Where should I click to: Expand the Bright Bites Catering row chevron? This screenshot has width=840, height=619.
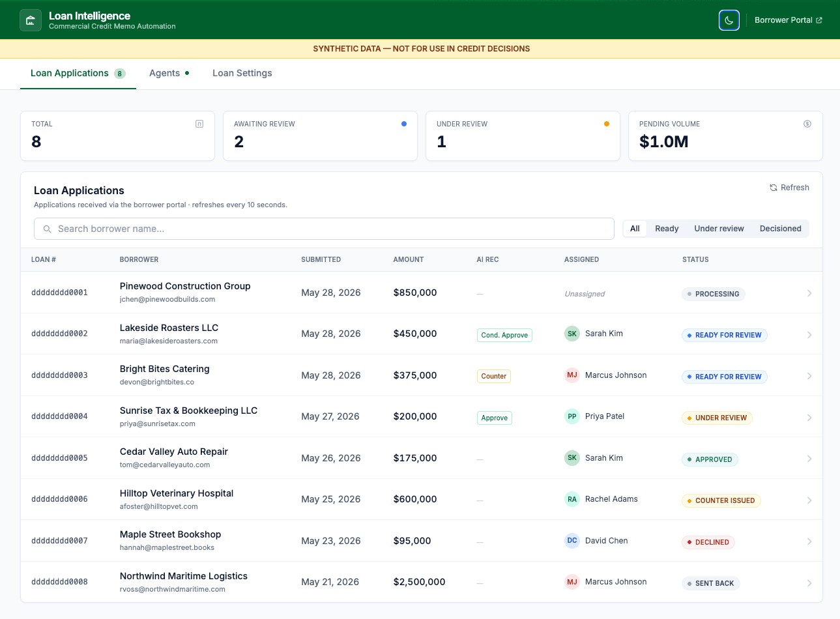[x=809, y=376]
